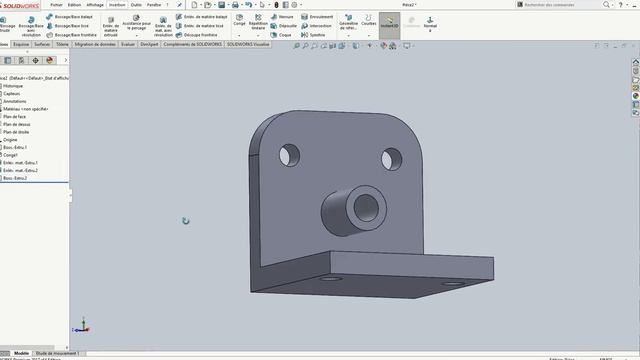Switch to the Evaluer tab
The image size is (640, 360).
click(128, 44)
